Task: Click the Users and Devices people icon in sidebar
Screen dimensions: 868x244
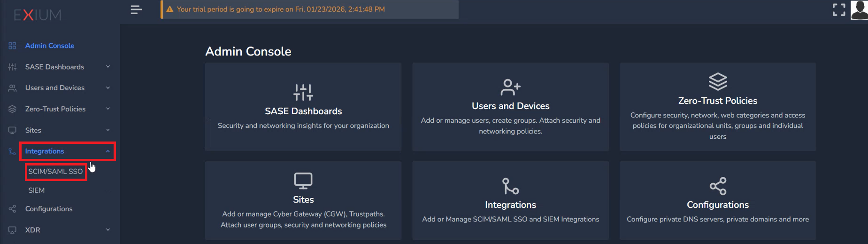Action: [x=12, y=88]
